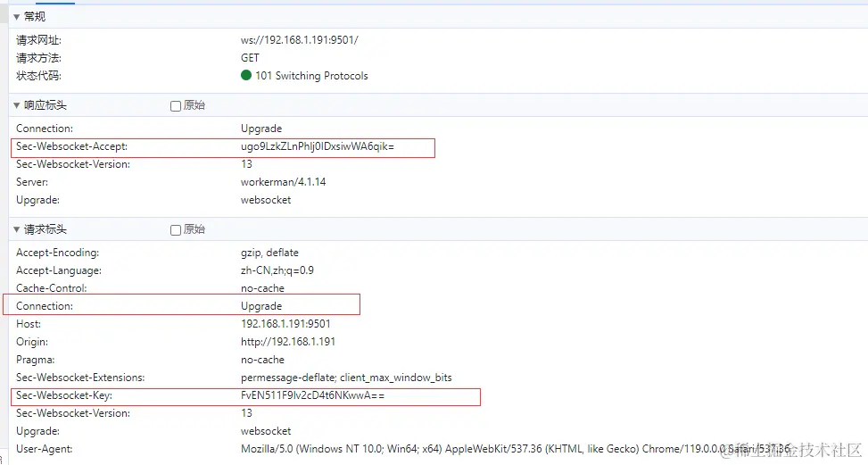Enable 原始 checkbox for 响应标头

tap(176, 105)
